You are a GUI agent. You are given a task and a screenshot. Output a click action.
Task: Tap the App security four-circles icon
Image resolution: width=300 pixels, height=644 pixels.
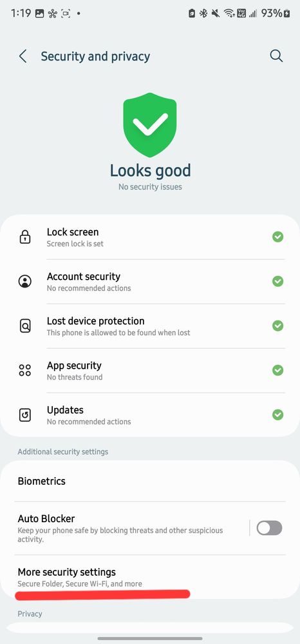point(25,370)
